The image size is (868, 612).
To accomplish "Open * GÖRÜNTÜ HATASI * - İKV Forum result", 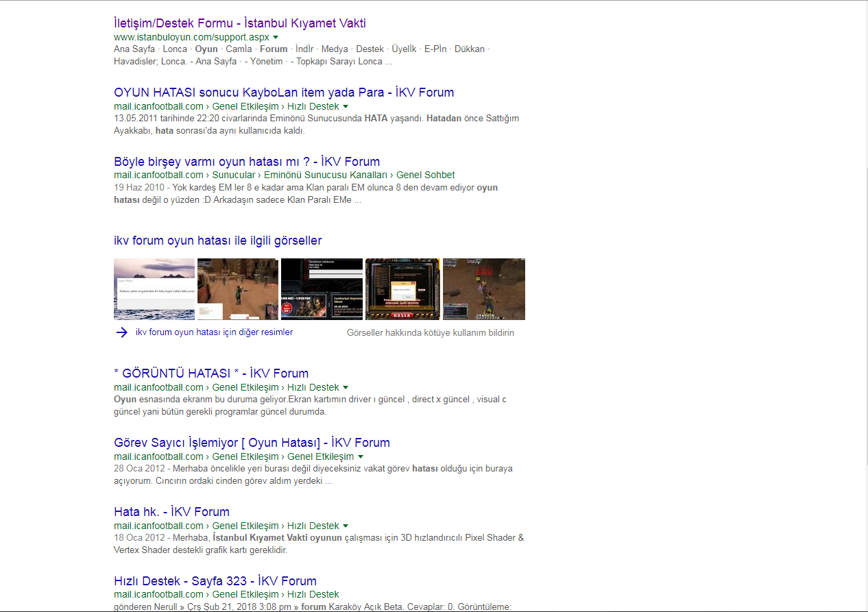I will (211, 374).
